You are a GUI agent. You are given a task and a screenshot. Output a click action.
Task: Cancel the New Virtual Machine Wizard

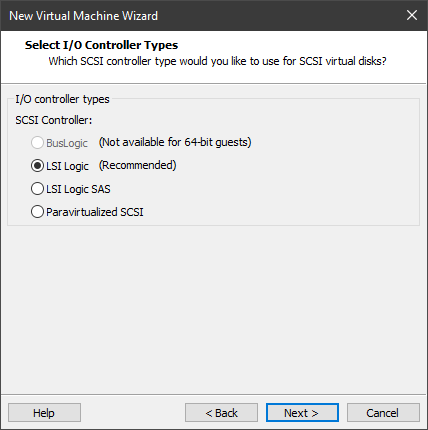(383, 413)
